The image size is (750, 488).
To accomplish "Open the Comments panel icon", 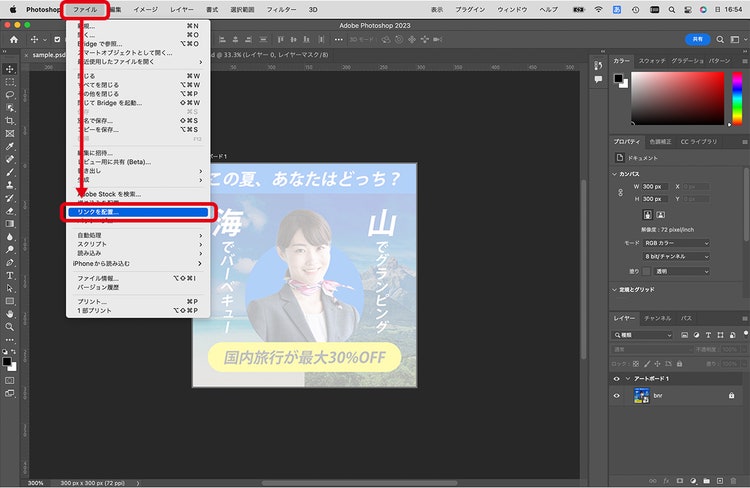I will pyautogui.click(x=598, y=79).
